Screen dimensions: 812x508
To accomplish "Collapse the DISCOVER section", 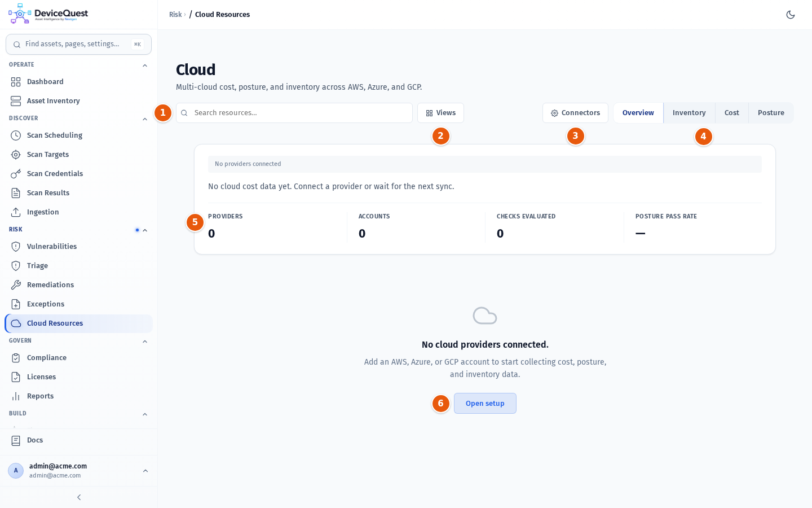I will pos(145,119).
